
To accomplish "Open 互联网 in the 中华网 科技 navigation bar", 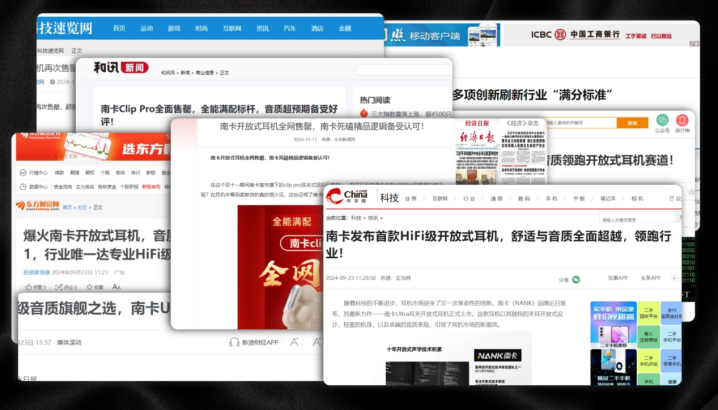I will click(440, 198).
